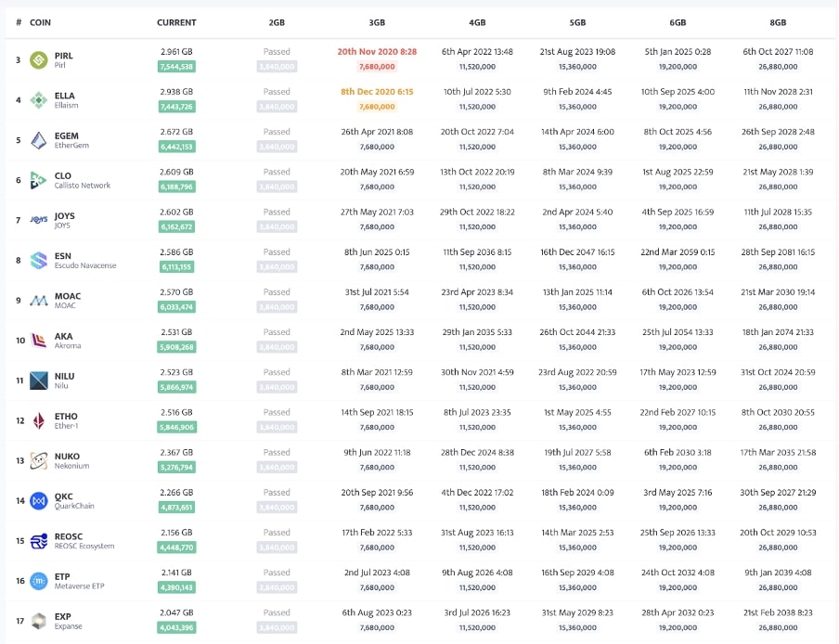
Task: Select NILU 4GB date 30th Nov 2021 4:59
Action: 477,372
